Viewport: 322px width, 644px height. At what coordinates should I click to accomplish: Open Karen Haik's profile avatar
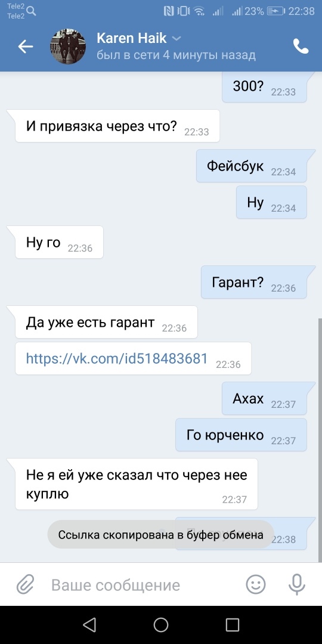pyautogui.click(x=68, y=47)
